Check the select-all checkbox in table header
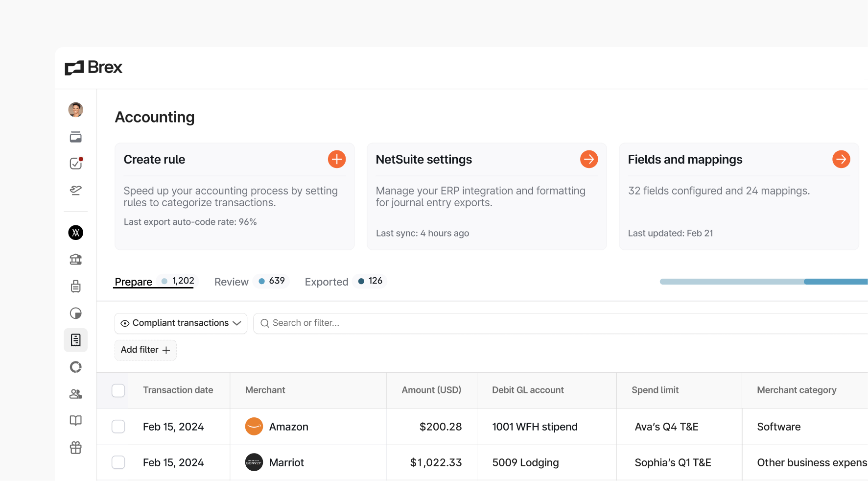The width and height of the screenshot is (868, 481). pyautogui.click(x=118, y=390)
